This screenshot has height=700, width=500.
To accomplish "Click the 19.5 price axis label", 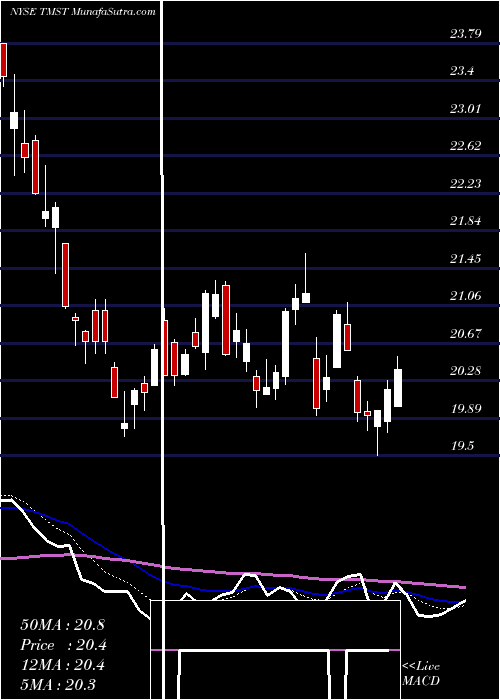I will coord(461,446).
